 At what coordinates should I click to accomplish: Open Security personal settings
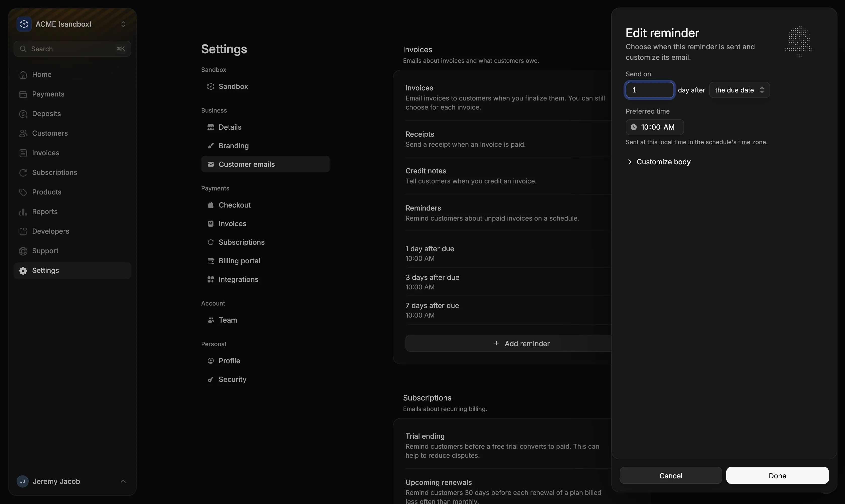[x=265, y=380]
